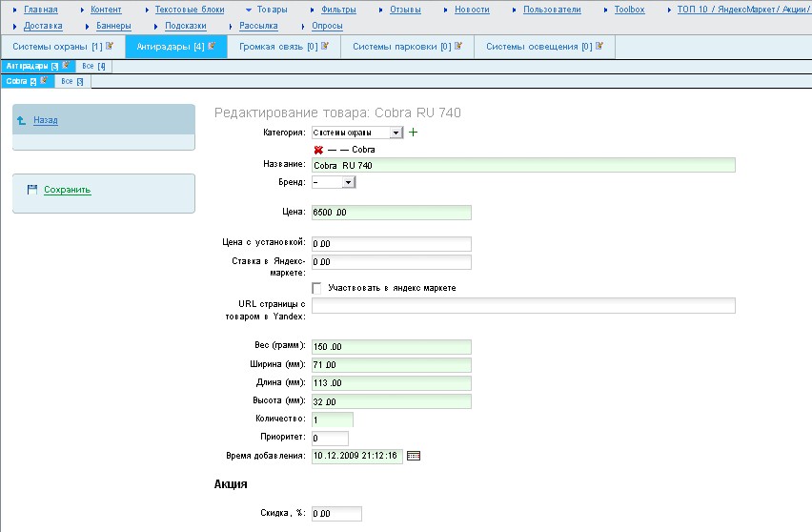Click the Сохранить link
This screenshot has width=812, height=532.
pyautogui.click(x=68, y=190)
